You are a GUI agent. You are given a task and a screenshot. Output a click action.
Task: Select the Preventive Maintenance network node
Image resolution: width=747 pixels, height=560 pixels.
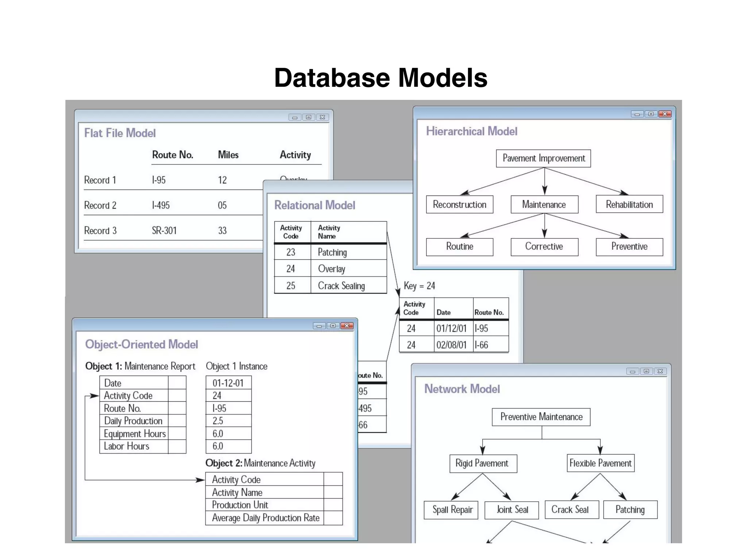pos(541,417)
